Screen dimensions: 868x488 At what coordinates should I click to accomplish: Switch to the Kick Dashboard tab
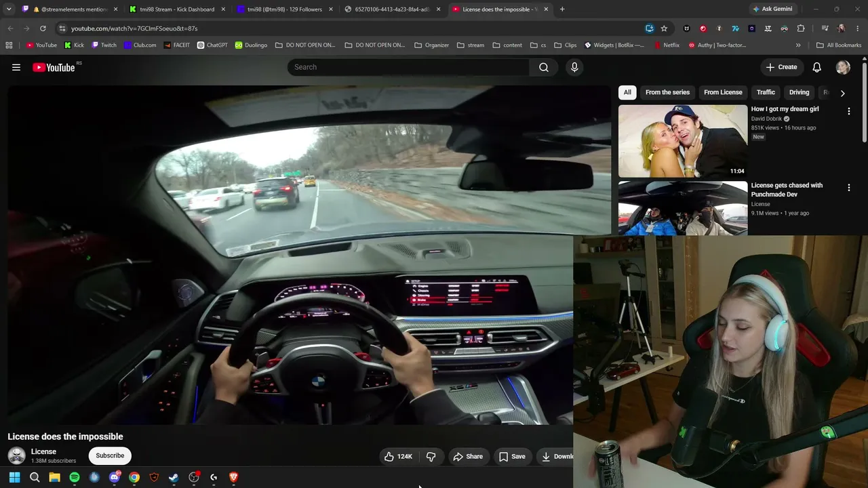click(x=176, y=9)
